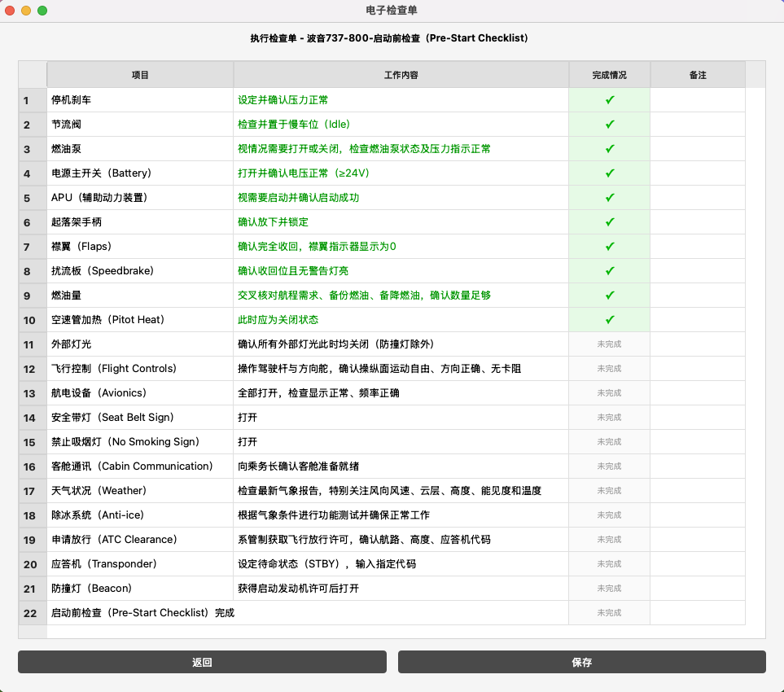Click the APU（辅助动力装置）item cell
Viewport: 784px width, 692px height.
coord(140,198)
